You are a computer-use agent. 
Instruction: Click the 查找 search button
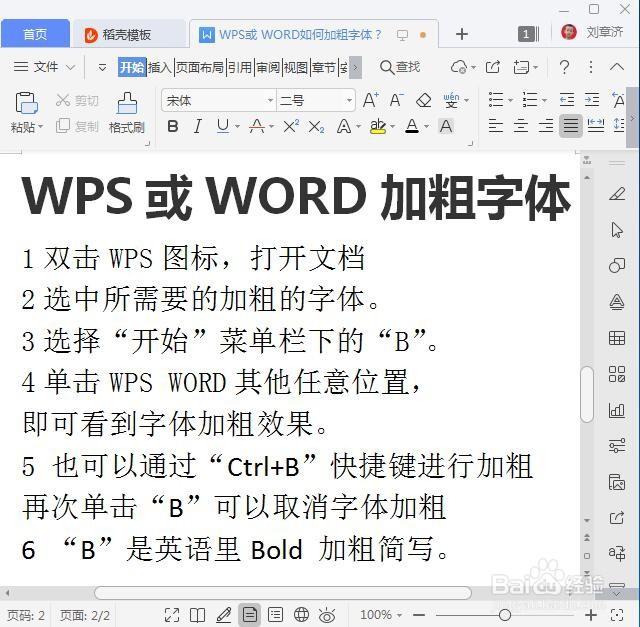coord(400,67)
